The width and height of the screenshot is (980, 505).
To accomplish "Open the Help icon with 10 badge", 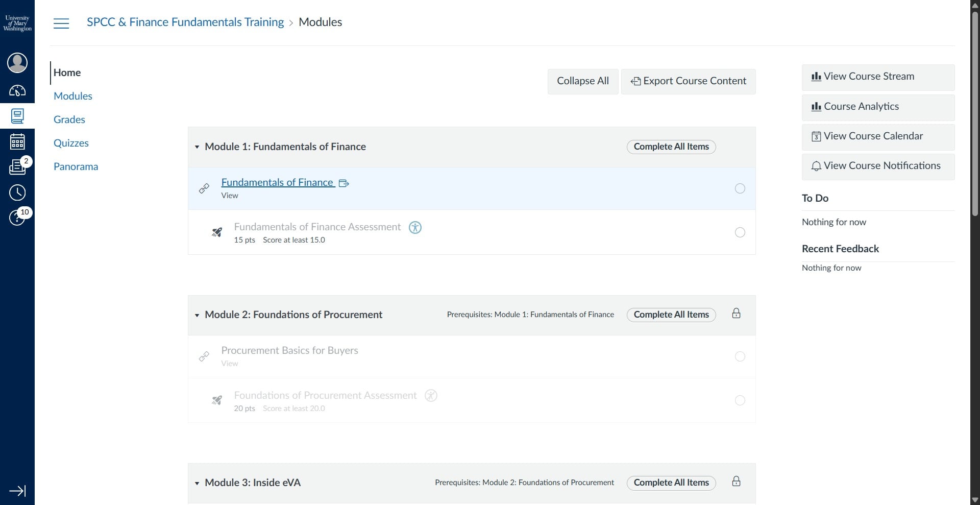I will [17, 218].
